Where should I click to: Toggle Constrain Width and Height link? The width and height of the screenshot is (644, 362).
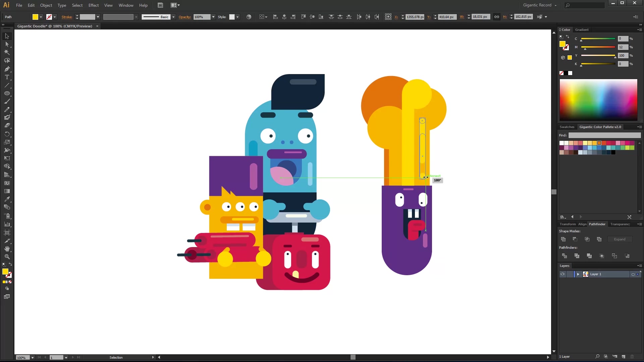click(497, 17)
